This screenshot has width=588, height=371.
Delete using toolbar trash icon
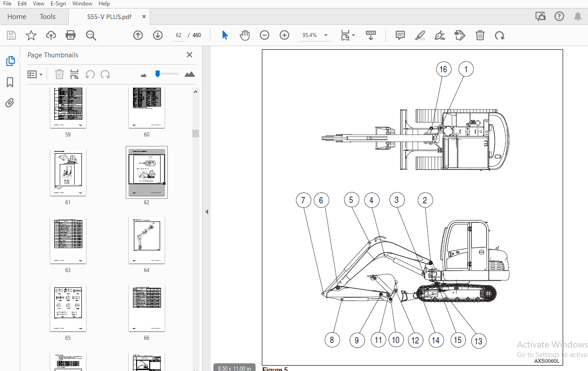pyautogui.click(x=480, y=35)
